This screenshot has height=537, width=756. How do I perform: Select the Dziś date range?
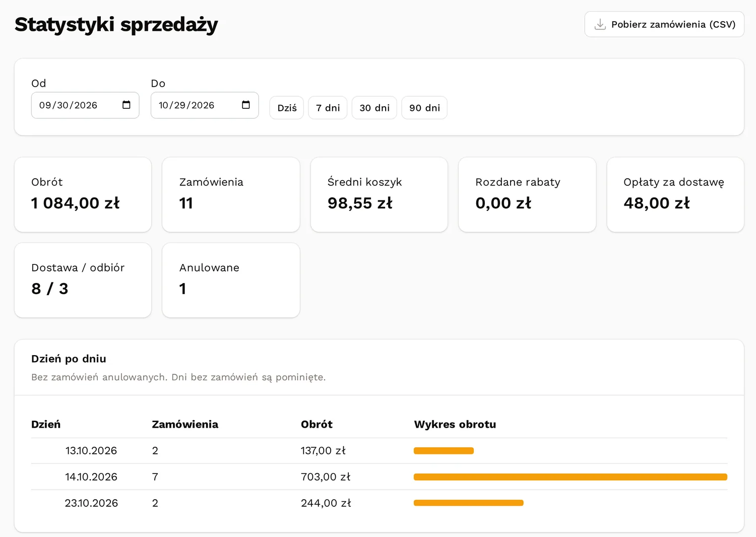tap(287, 108)
